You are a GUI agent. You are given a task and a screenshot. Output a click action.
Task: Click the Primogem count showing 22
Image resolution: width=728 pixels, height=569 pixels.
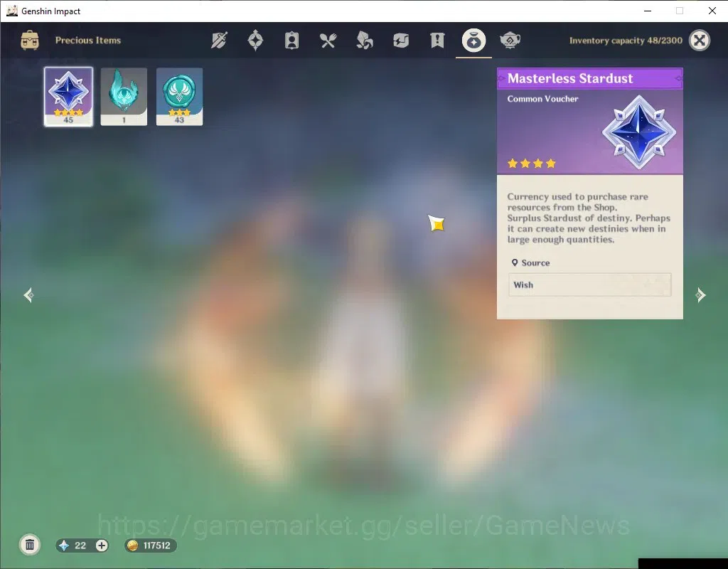(80, 546)
